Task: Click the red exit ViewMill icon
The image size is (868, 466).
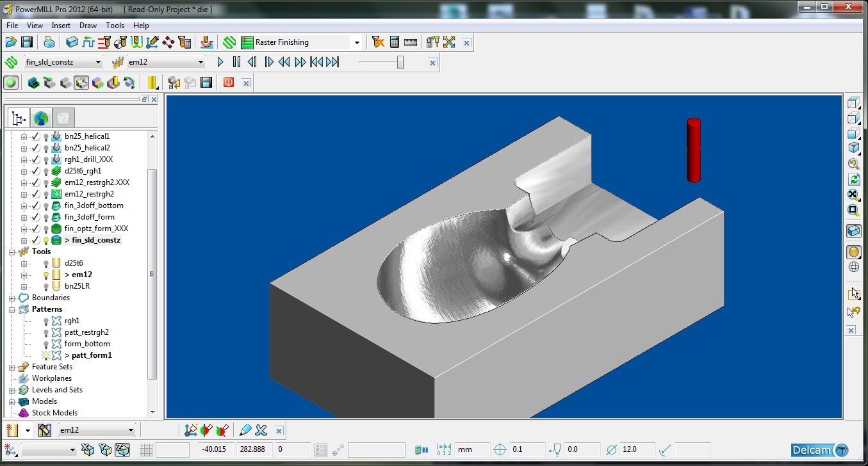Action: (229, 83)
